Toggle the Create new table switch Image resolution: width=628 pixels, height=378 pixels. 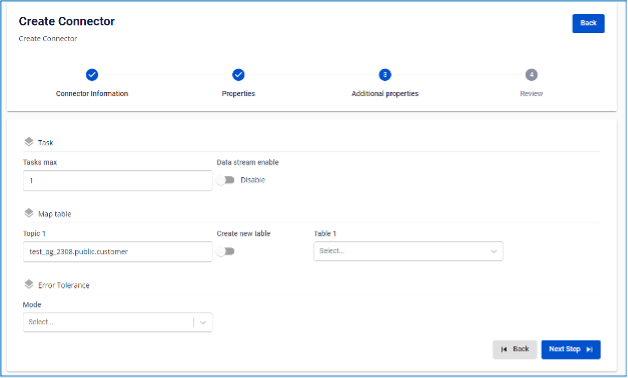click(x=225, y=251)
